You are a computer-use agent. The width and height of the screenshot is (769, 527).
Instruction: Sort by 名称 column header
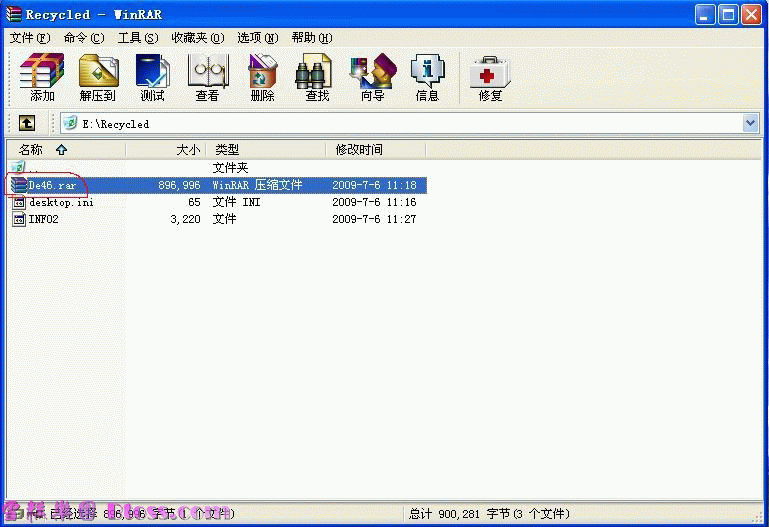coord(66,150)
